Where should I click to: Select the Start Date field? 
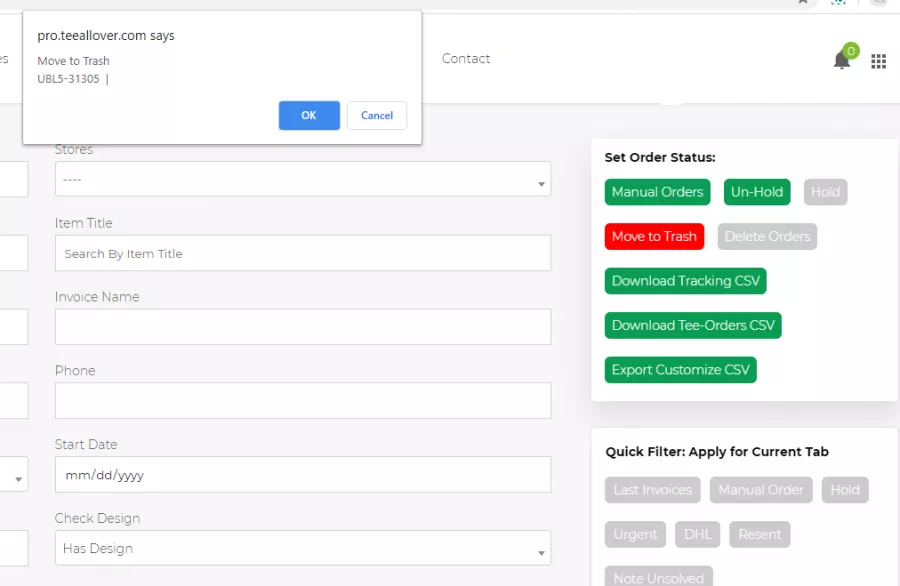click(x=302, y=475)
